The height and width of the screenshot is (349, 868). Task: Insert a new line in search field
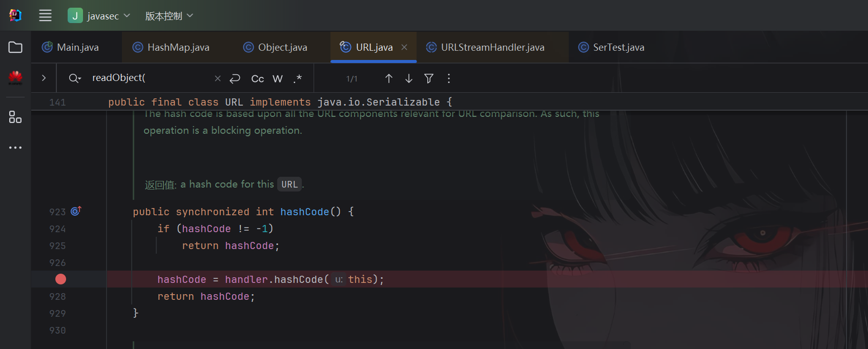click(235, 78)
